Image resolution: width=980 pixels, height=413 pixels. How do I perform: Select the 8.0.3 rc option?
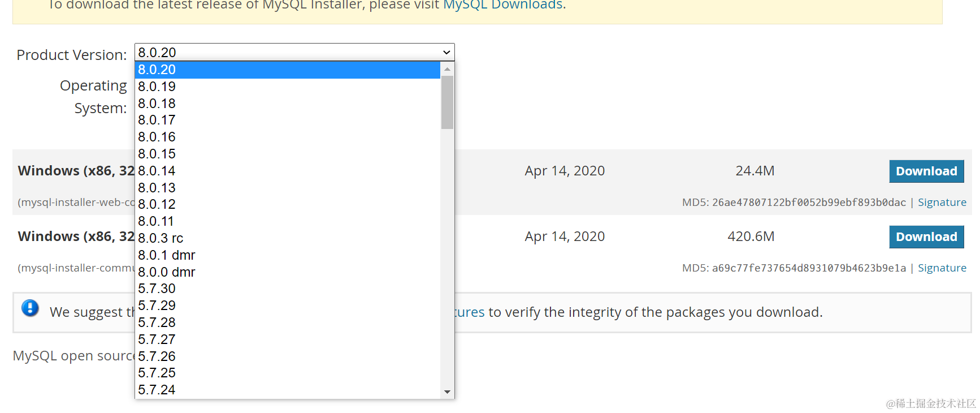[288, 238]
